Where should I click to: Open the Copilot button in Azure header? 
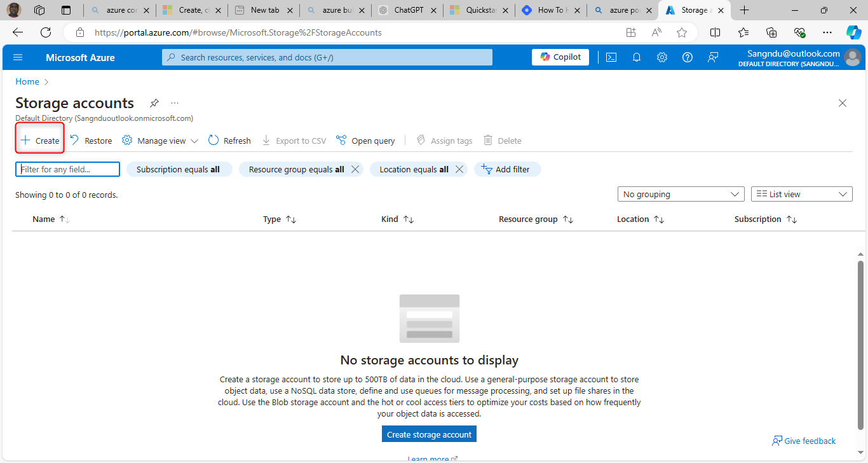click(x=560, y=57)
